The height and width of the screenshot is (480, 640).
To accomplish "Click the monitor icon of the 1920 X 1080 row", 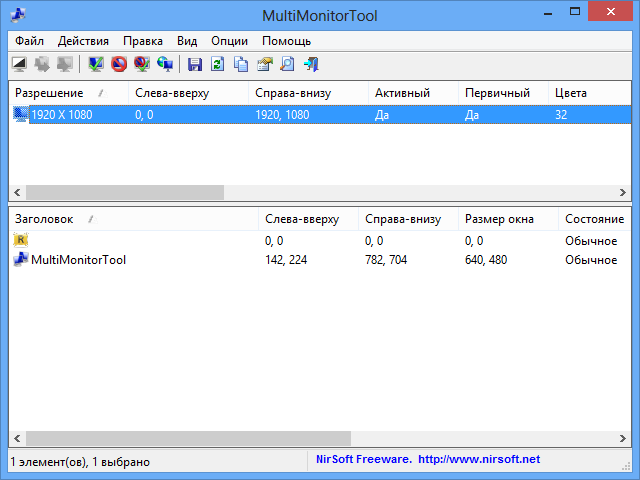I will [x=20, y=115].
